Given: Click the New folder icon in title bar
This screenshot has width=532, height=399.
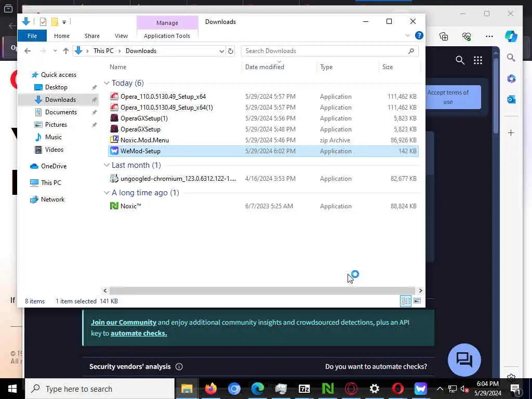Looking at the screenshot, I should point(54,22).
